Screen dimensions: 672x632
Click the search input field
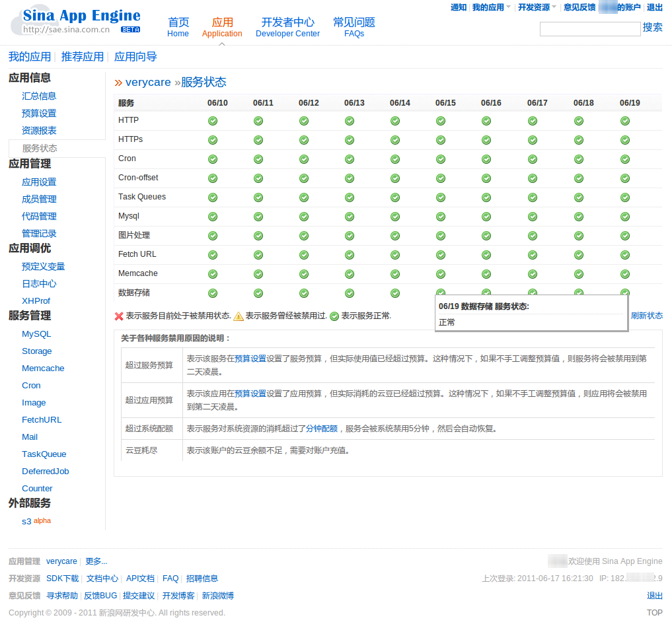(589, 29)
